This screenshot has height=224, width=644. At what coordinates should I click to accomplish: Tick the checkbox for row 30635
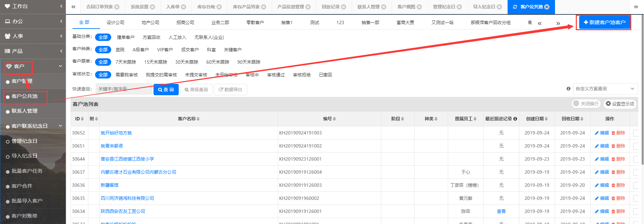pos(636,198)
